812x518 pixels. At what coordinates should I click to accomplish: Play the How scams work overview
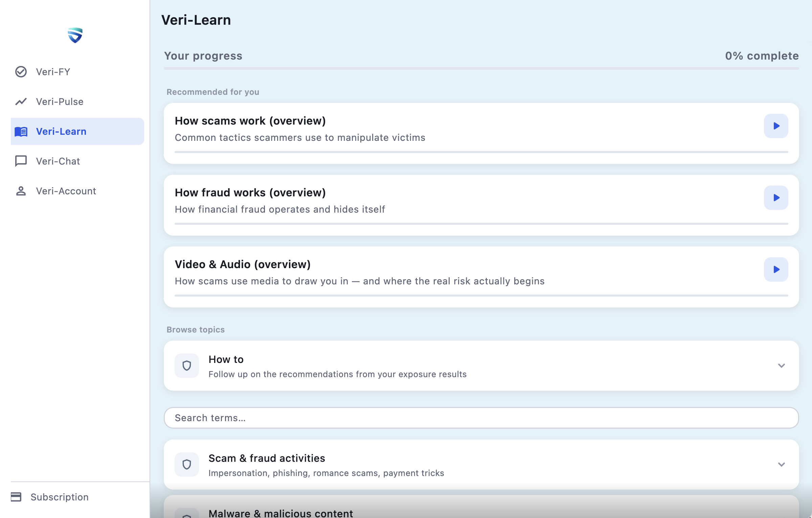(x=776, y=126)
